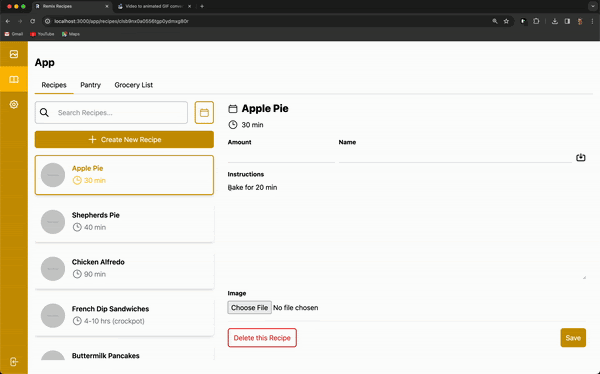Switch to Remix Recipes browser tab
600x374 pixels.
pos(72,6)
